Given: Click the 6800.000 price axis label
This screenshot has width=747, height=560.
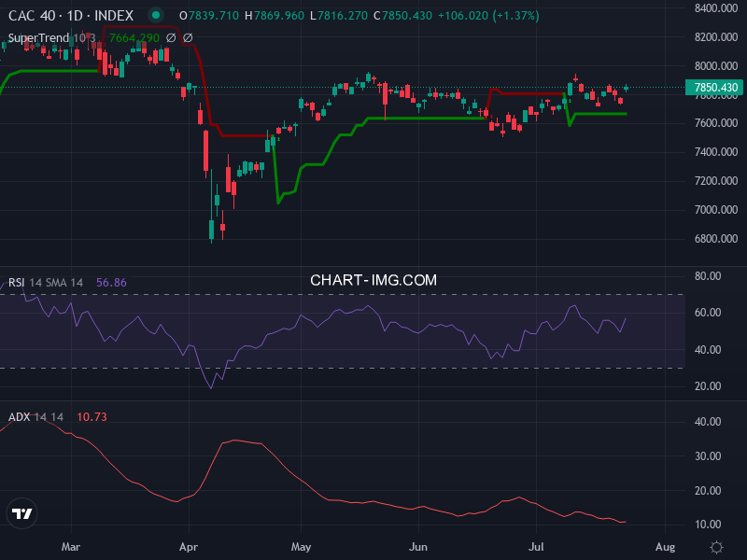Looking at the screenshot, I should (x=716, y=239).
